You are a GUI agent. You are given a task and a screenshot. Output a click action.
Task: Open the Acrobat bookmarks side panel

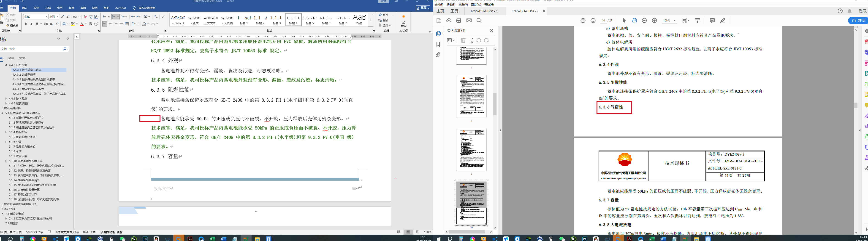(x=438, y=44)
